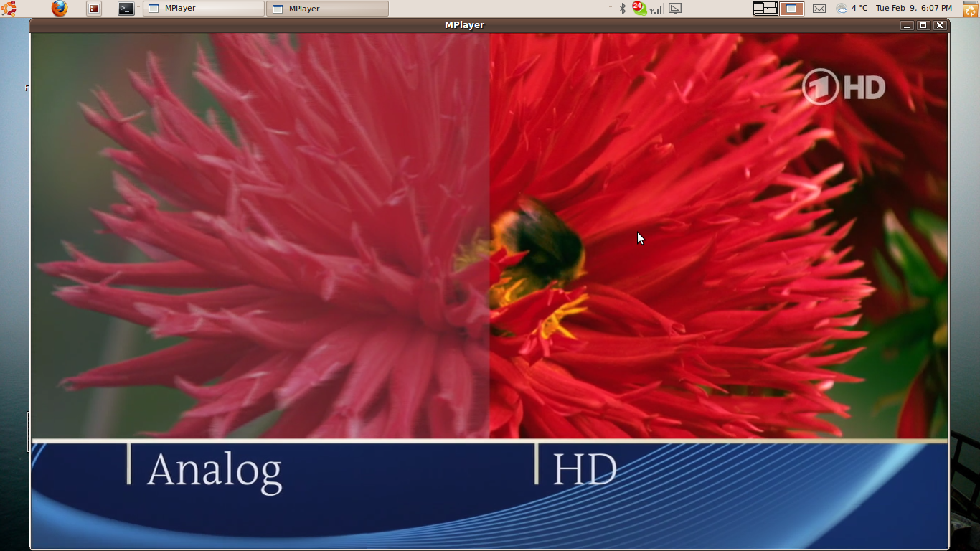
Task: Open the Bluetooth tray icon
Action: [622, 9]
